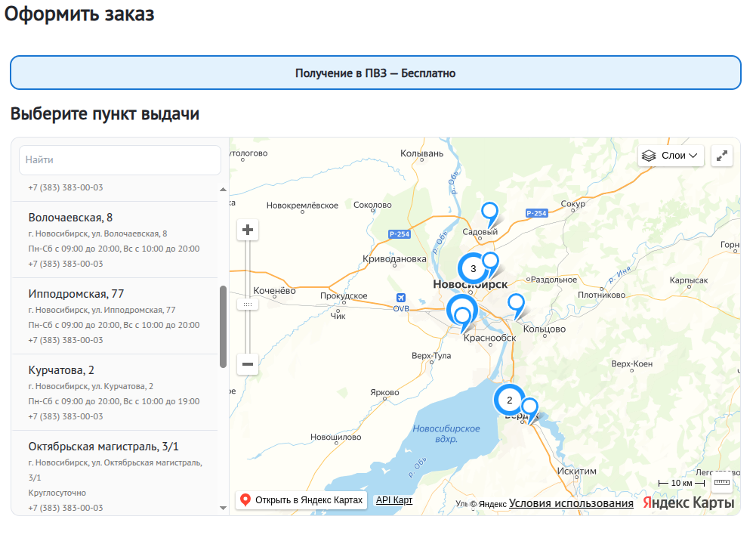Open the API Карт link
The image size is (756, 538).
pyautogui.click(x=394, y=500)
